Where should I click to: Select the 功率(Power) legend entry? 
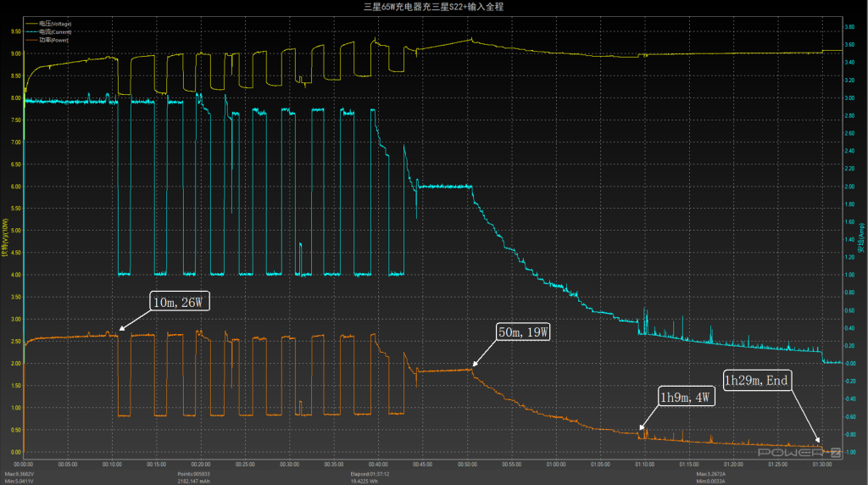click(x=47, y=40)
